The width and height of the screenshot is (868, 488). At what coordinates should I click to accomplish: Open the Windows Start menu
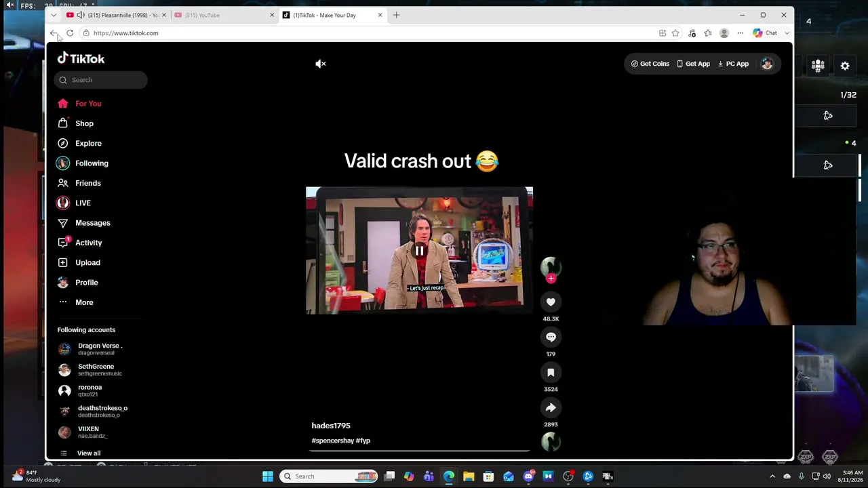268,476
